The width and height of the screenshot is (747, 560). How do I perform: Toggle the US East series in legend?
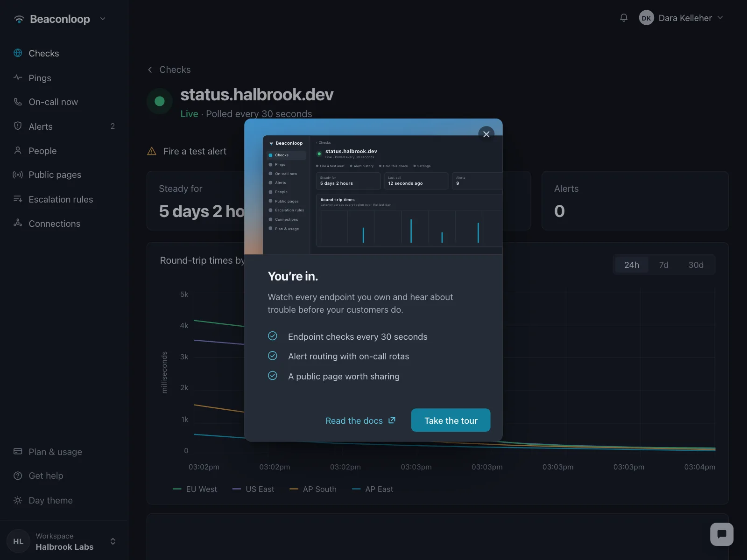[253, 489]
